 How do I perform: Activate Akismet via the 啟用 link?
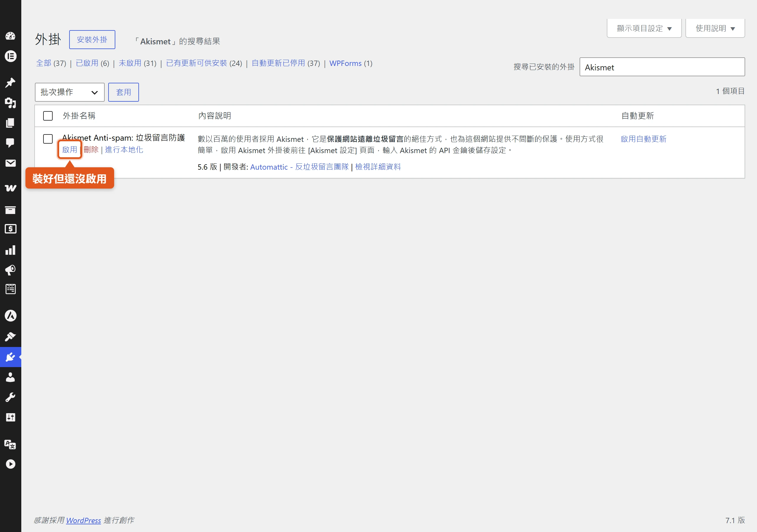click(x=69, y=150)
